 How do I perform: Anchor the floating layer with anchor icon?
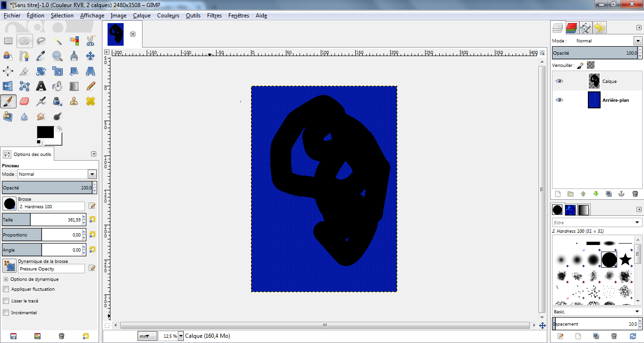tap(621, 194)
